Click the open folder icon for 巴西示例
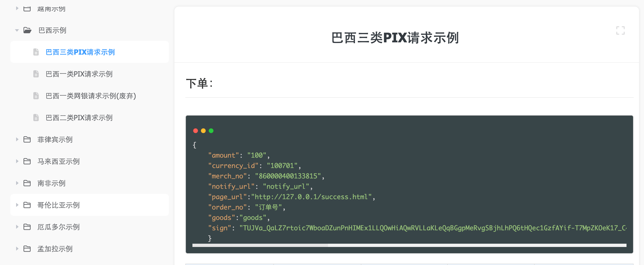Viewport: 644px width, 265px height. [x=27, y=30]
